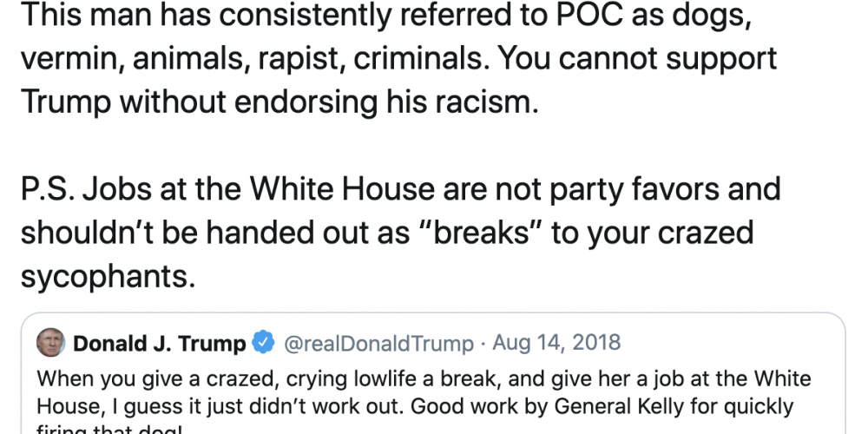Click the word "sycophants." in the tweet

pos(104,275)
